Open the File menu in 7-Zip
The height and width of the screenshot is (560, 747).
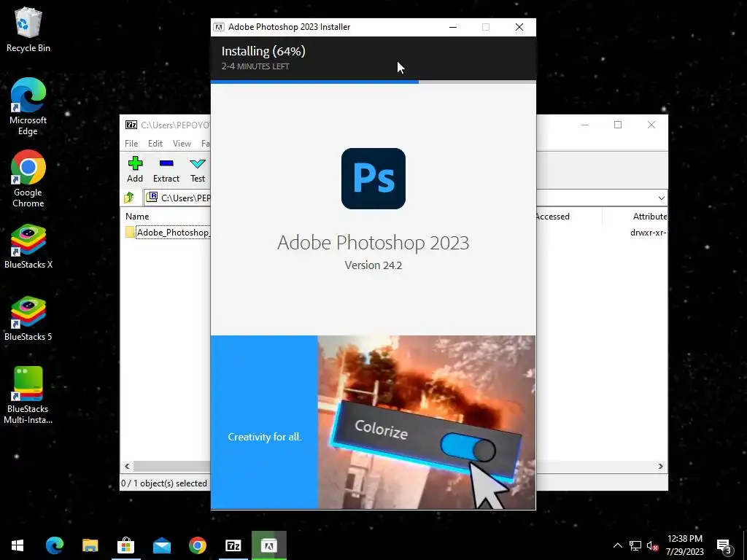(131, 144)
